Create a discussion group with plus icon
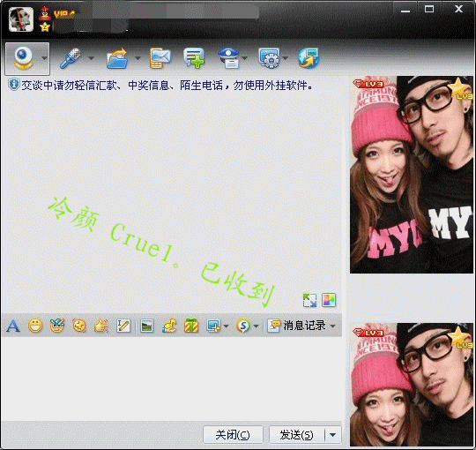Image resolution: width=476 pixels, height=450 pixels. [194, 58]
